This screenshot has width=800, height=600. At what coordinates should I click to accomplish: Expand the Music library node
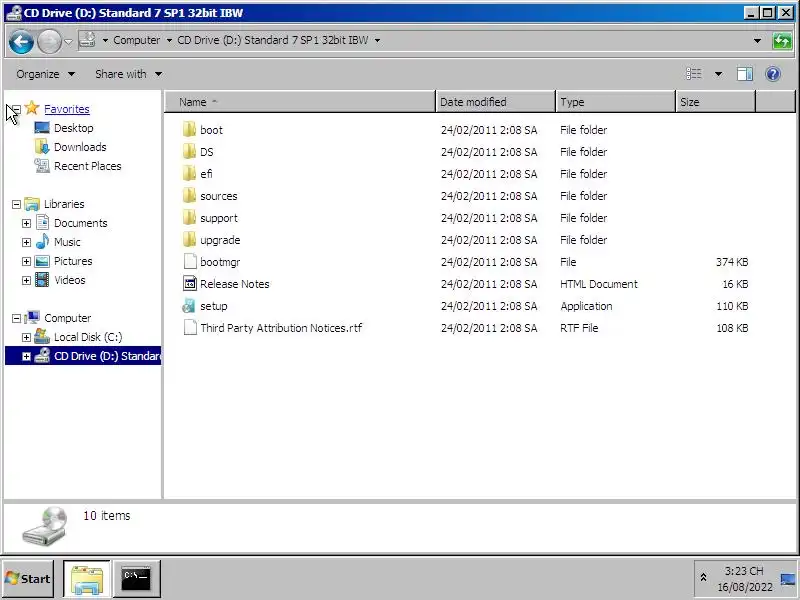click(x=27, y=242)
